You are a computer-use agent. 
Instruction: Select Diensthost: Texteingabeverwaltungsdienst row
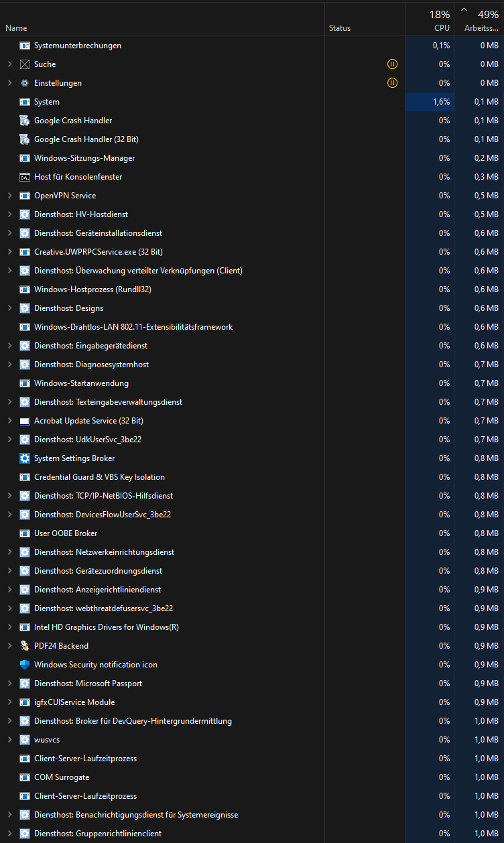[x=252, y=402]
